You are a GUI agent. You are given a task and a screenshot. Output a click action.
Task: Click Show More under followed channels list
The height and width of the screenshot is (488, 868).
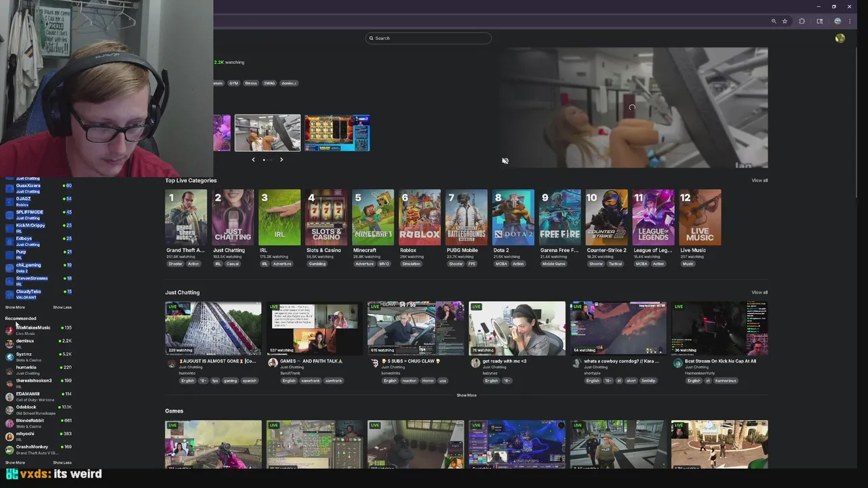pos(15,307)
